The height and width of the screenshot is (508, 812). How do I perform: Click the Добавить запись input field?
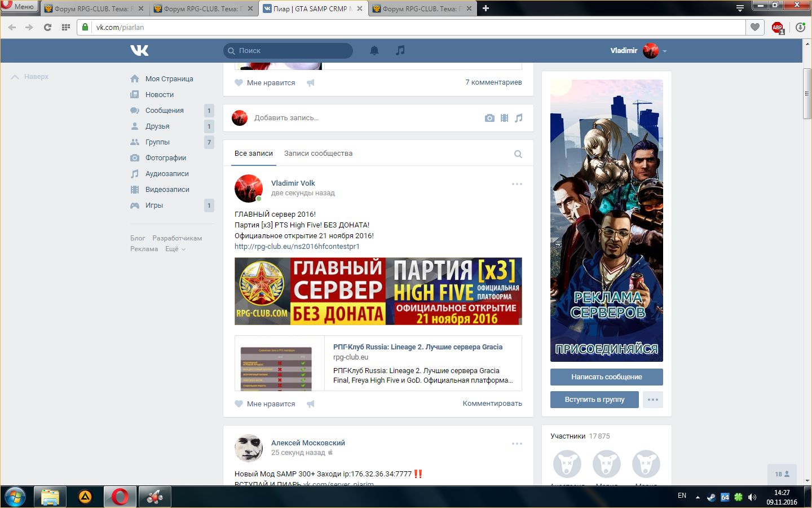[x=361, y=118]
